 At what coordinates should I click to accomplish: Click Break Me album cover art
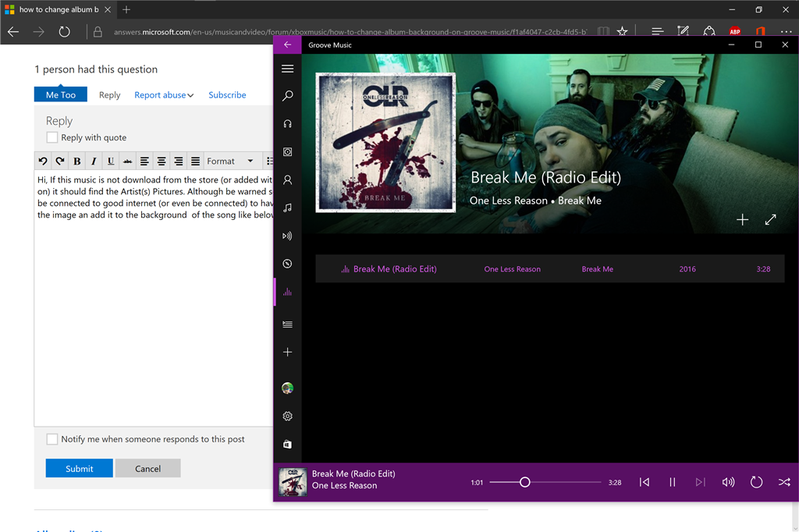(x=385, y=142)
